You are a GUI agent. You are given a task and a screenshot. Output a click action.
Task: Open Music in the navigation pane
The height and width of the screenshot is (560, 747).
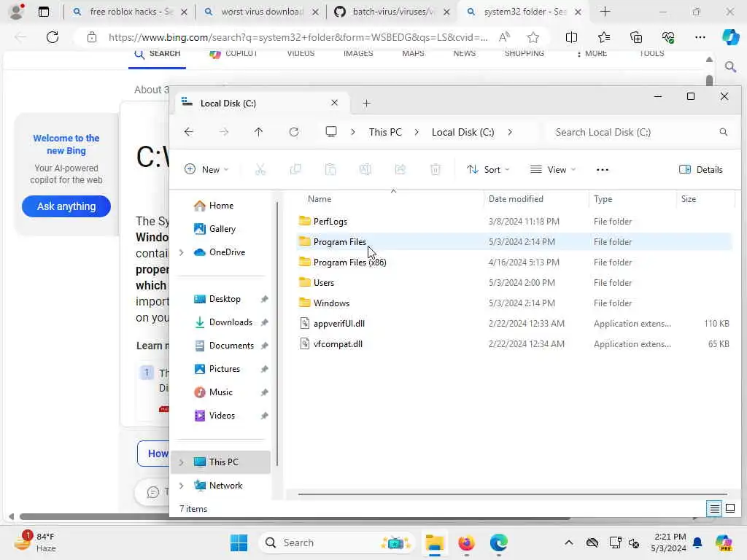tap(220, 392)
